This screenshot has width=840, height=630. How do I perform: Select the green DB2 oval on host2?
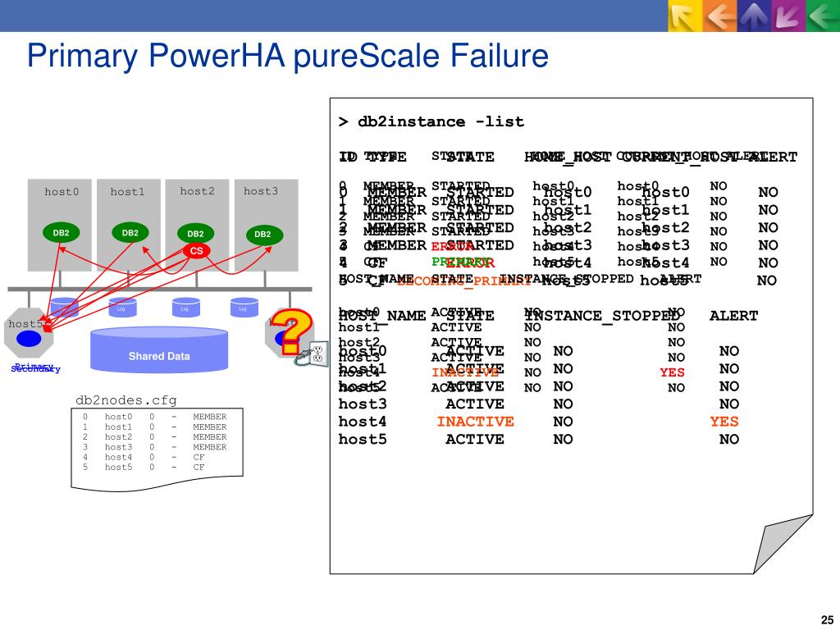tap(195, 234)
